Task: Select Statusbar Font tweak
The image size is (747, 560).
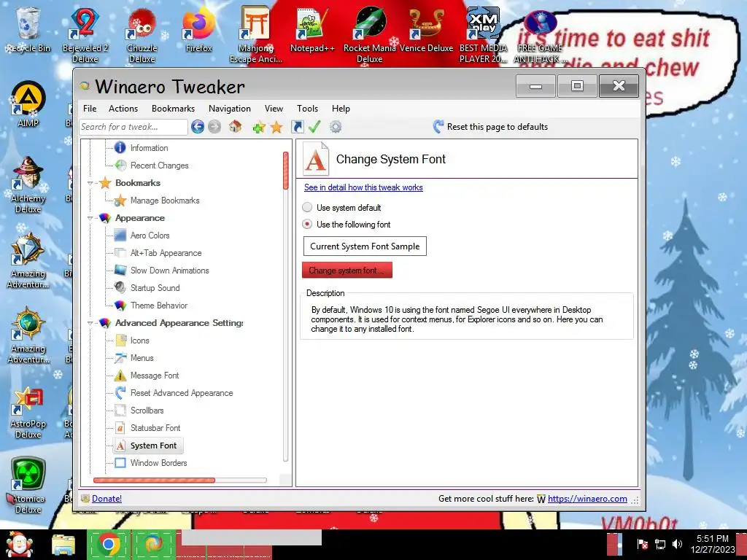Action: 155,428
